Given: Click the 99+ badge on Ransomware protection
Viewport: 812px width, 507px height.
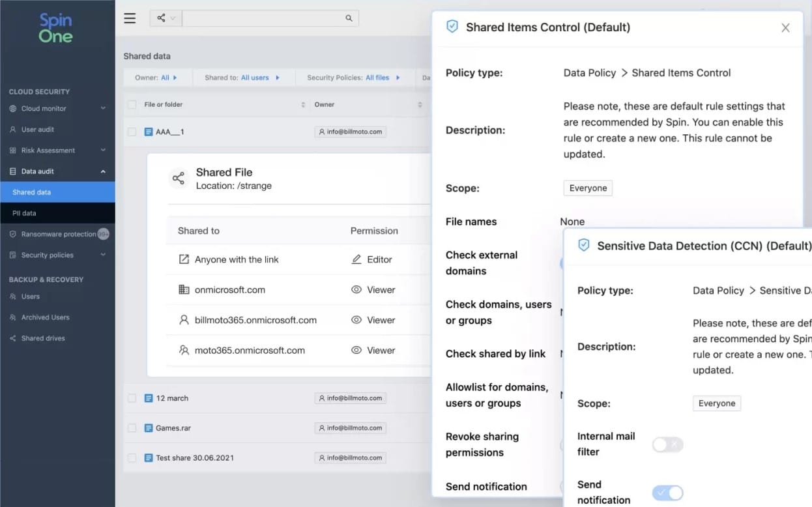Looking at the screenshot, I should point(103,234).
